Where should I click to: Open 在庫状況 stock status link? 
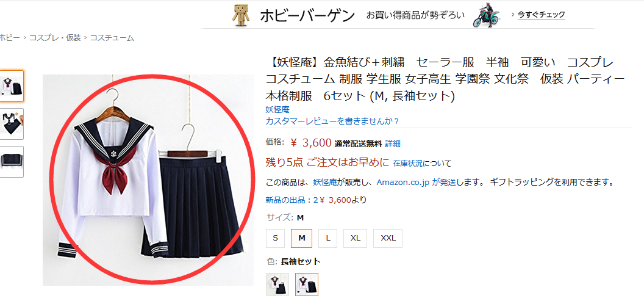tap(408, 163)
